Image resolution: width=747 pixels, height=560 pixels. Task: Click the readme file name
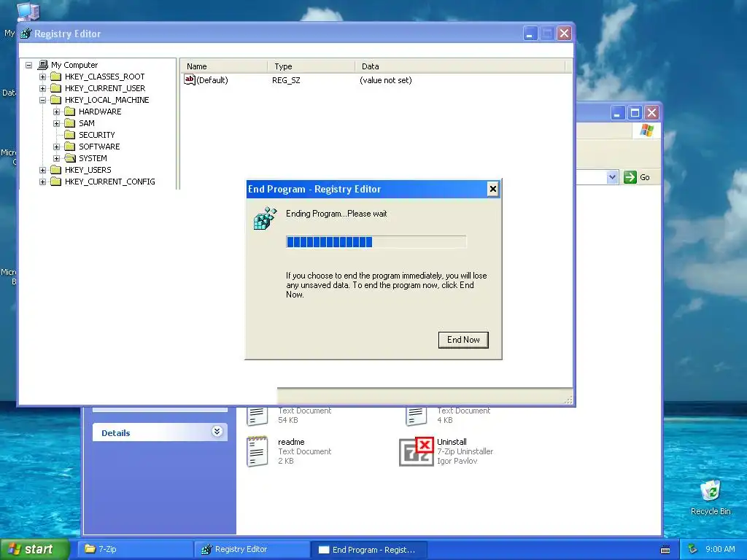pos(291,442)
